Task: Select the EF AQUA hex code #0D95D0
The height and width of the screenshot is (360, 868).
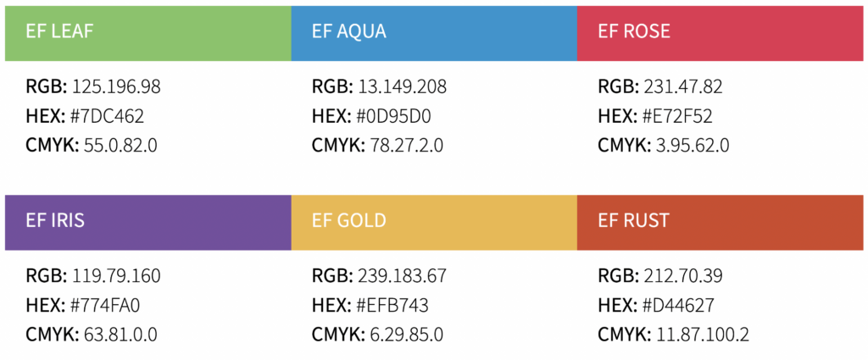Action: (394, 117)
